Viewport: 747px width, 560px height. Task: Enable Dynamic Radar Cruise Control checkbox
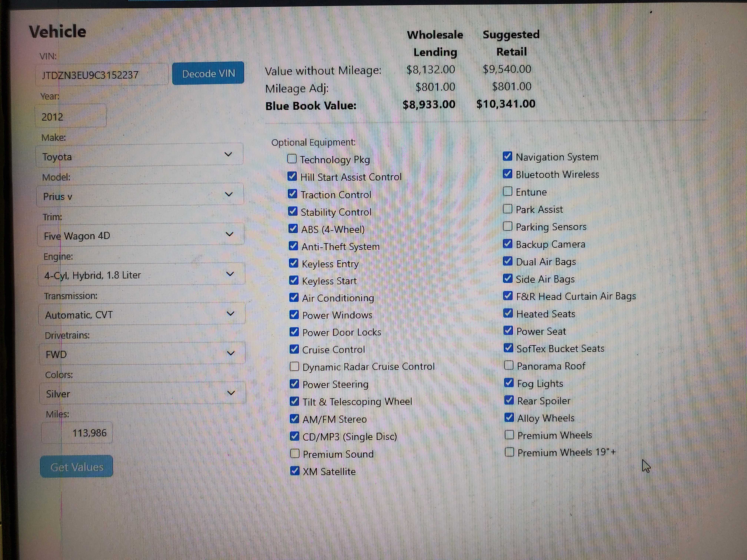click(294, 366)
